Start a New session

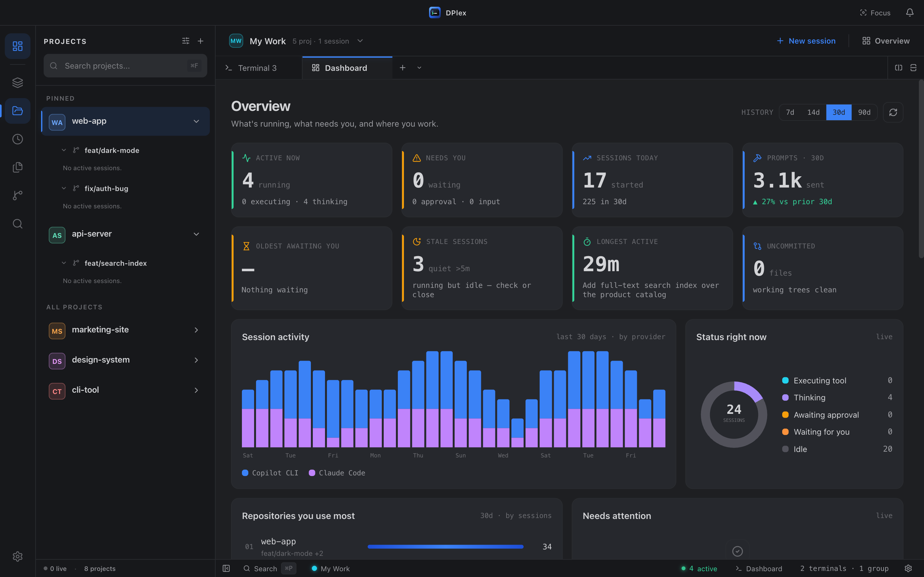click(806, 41)
